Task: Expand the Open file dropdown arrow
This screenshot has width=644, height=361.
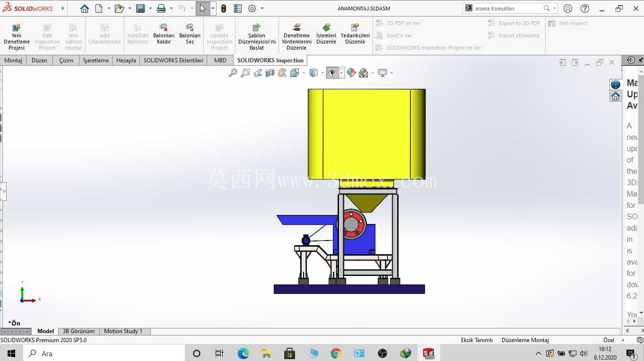Action: [130, 9]
